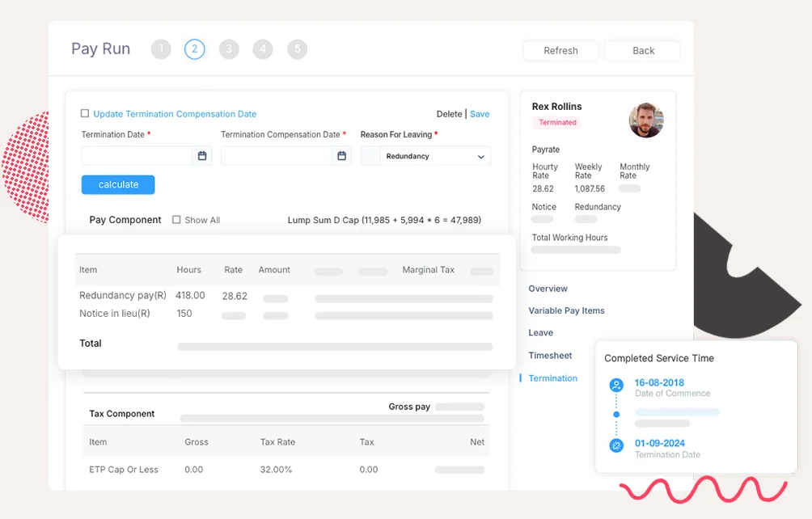This screenshot has height=519, width=812.
Task: Open the Overview section
Action: coord(548,289)
